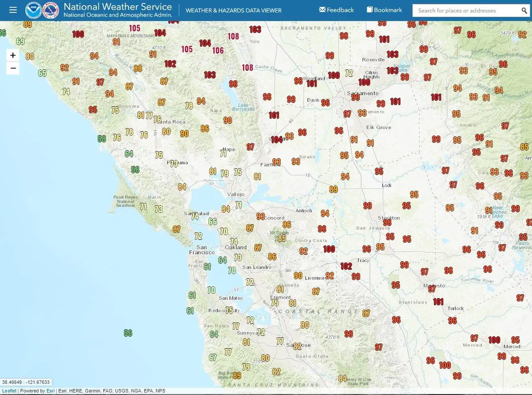Focus the places or addresses search field

point(465,10)
